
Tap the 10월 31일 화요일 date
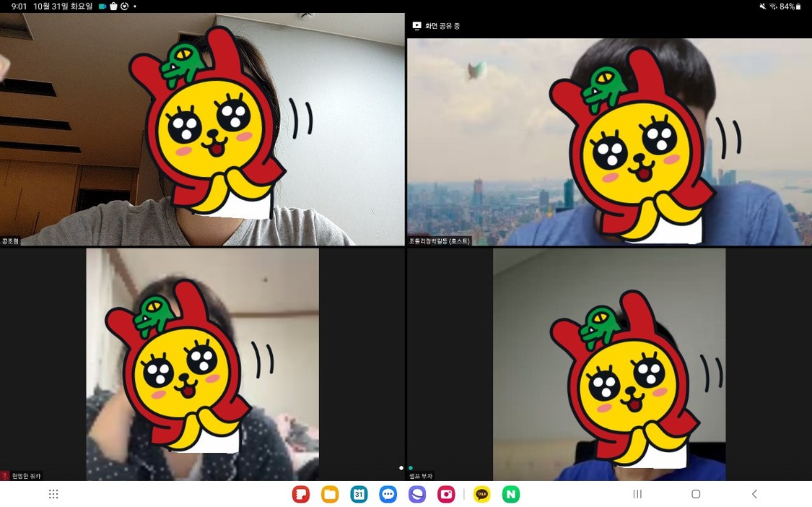click(x=63, y=6)
